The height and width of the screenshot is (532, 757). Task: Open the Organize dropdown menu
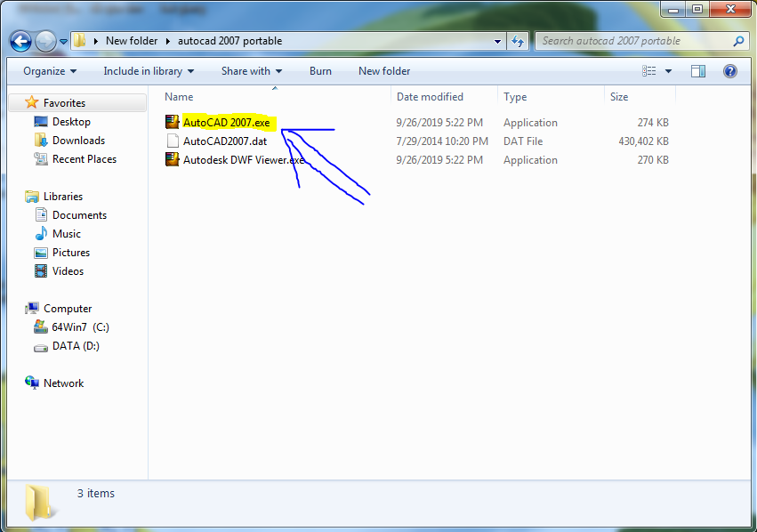pyautogui.click(x=50, y=71)
